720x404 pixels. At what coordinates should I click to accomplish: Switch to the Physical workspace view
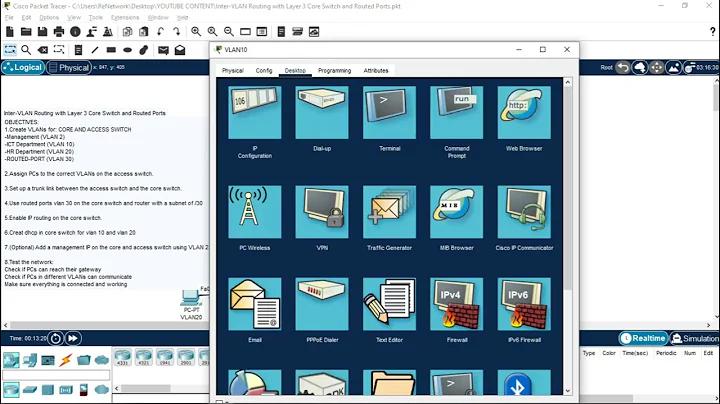tap(69, 67)
